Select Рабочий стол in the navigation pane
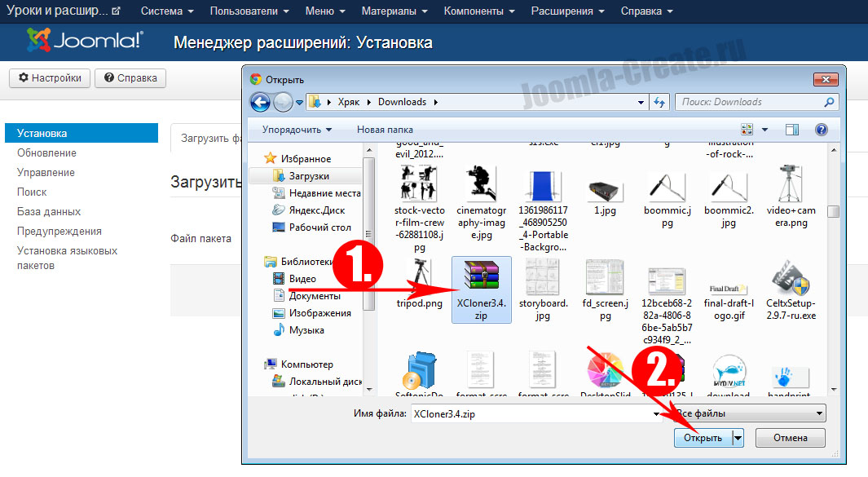The image size is (868, 477). [x=319, y=227]
